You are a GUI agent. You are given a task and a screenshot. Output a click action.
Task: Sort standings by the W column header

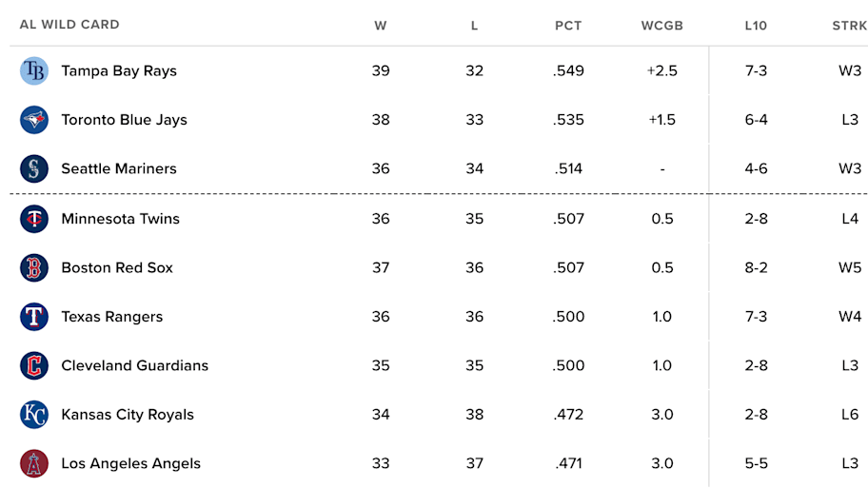tap(381, 26)
